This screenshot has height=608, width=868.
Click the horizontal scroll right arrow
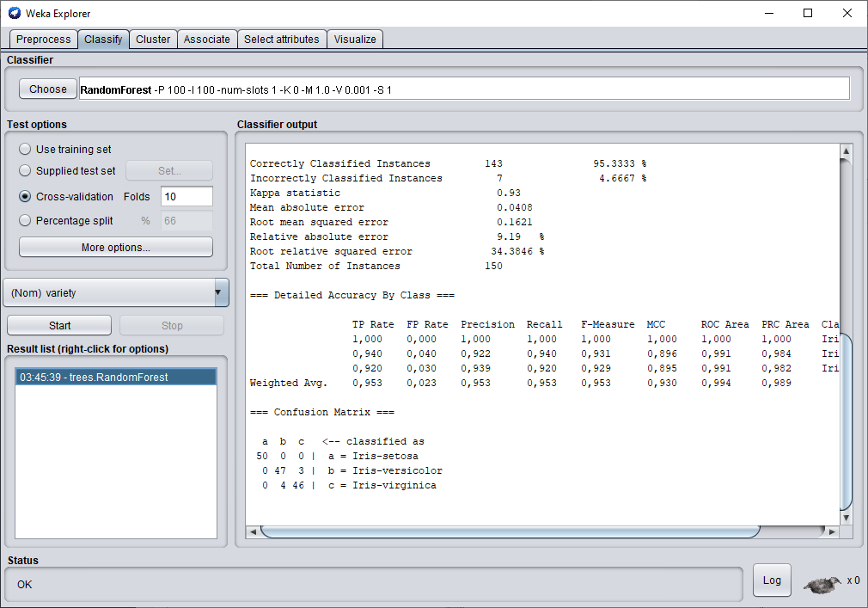pyautogui.click(x=831, y=532)
